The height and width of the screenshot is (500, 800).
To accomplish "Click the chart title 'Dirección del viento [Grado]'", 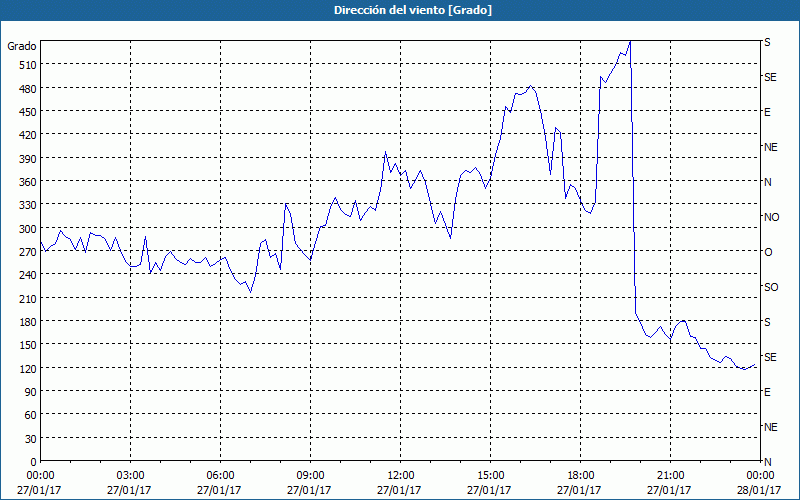I will [x=413, y=10].
